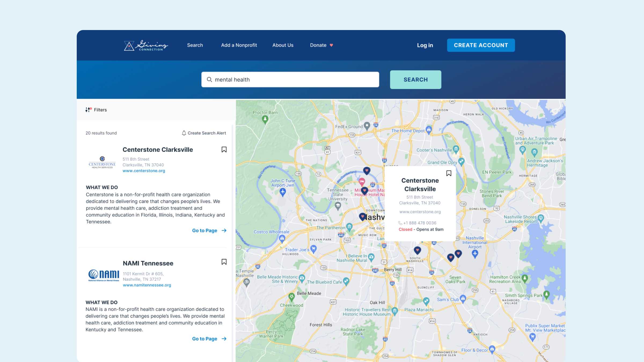Click the results list scrollbar
The image size is (644, 362).
pyautogui.click(x=232, y=243)
